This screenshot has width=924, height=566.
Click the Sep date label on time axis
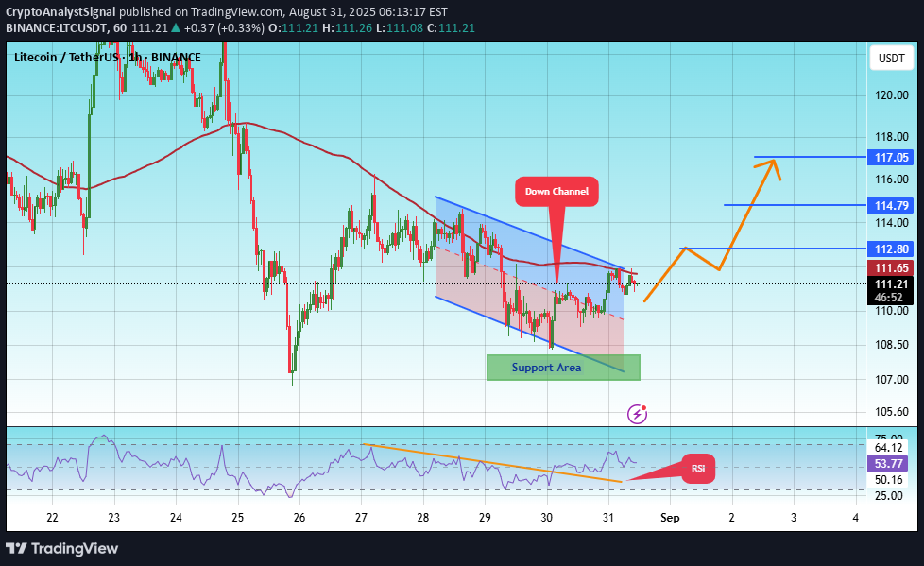(x=670, y=518)
